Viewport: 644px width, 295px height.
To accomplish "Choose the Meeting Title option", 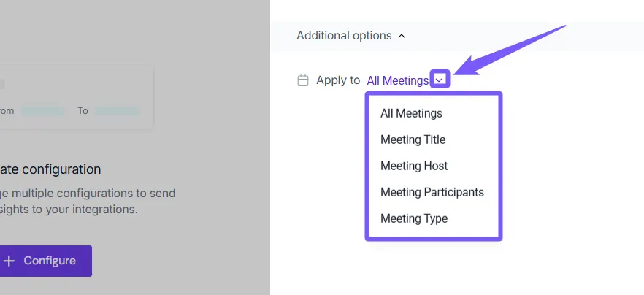I will tap(413, 139).
